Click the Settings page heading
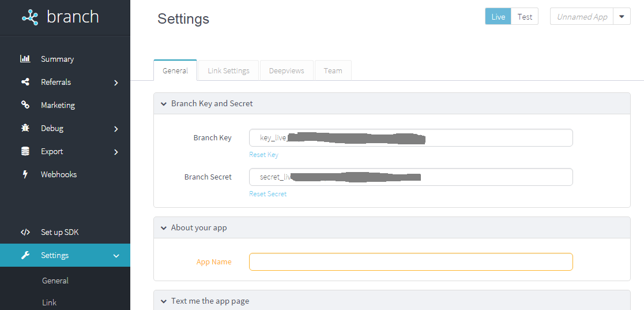 (x=183, y=18)
